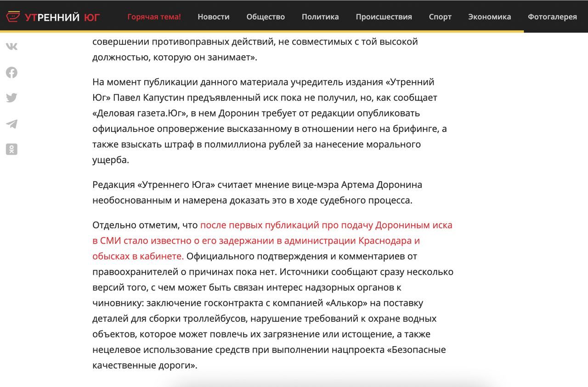588x387 pixels.
Task: Share the article via Twitter icon
Action: (x=11, y=98)
